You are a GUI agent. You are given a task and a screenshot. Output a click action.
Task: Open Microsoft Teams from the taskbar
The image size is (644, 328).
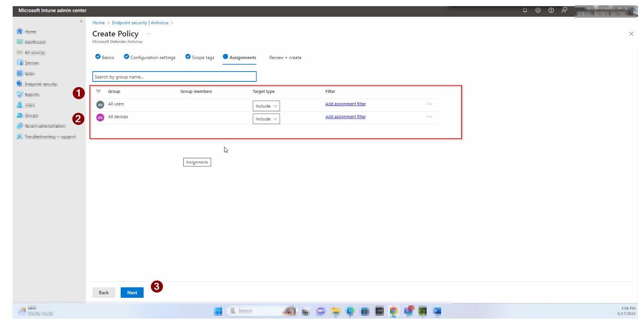(408, 312)
